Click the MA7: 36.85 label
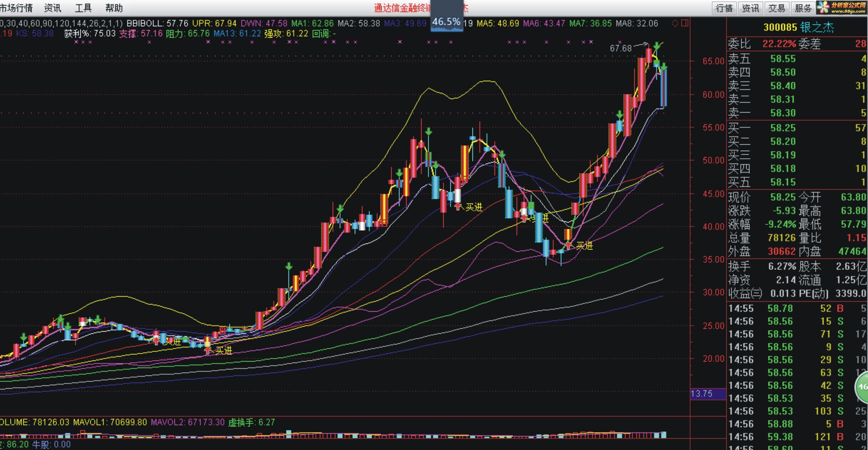The image size is (868, 450). click(590, 23)
